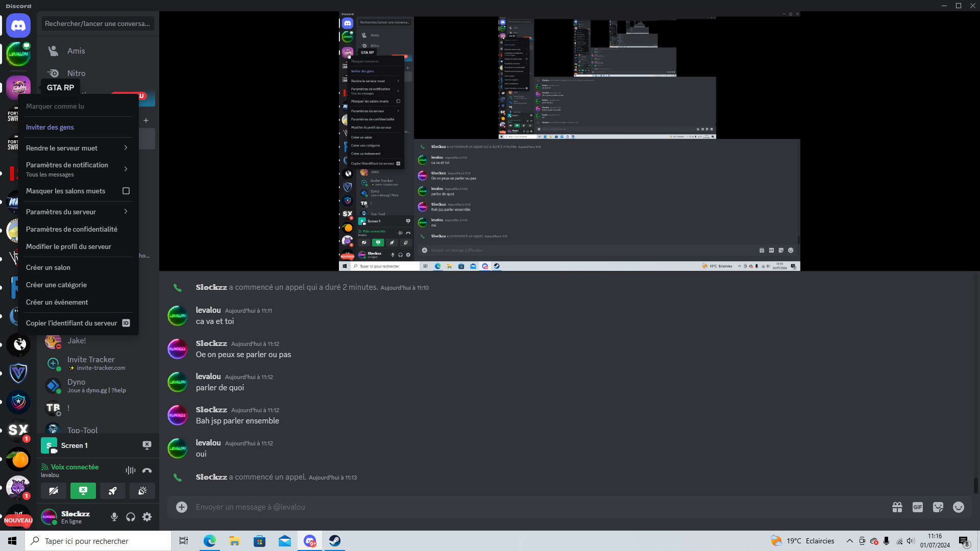Click Voix connectée status text
This screenshot has height=551, width=980.
click(x=75, y=467)
